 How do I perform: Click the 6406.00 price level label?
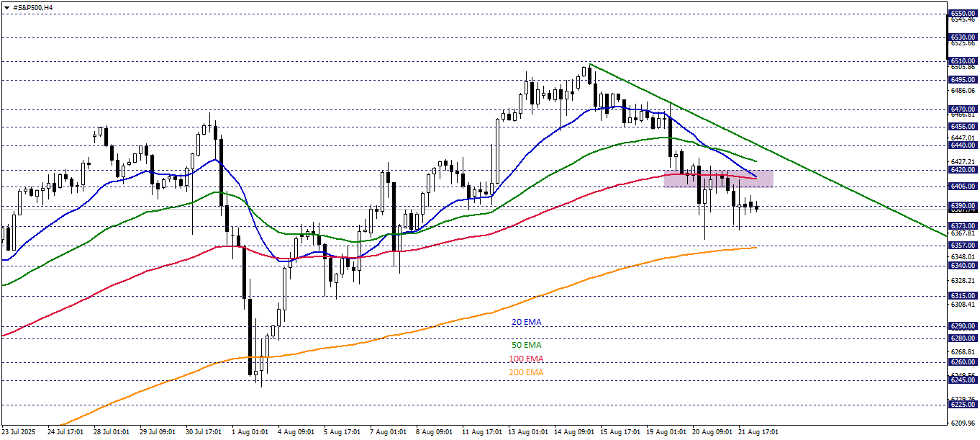963,187
